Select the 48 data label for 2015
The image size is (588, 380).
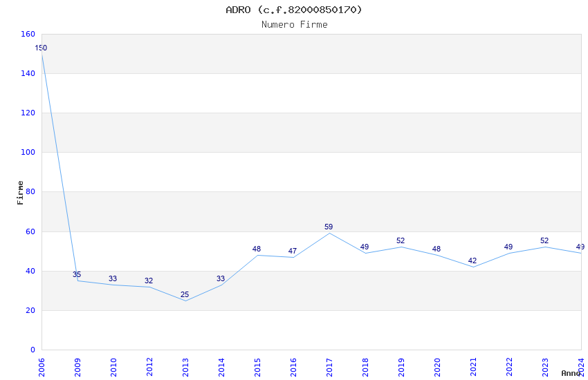pos(257,249)
